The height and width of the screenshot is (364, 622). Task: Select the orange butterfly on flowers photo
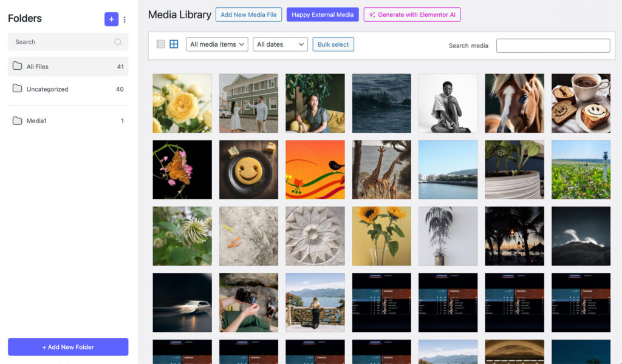[182, 169]
